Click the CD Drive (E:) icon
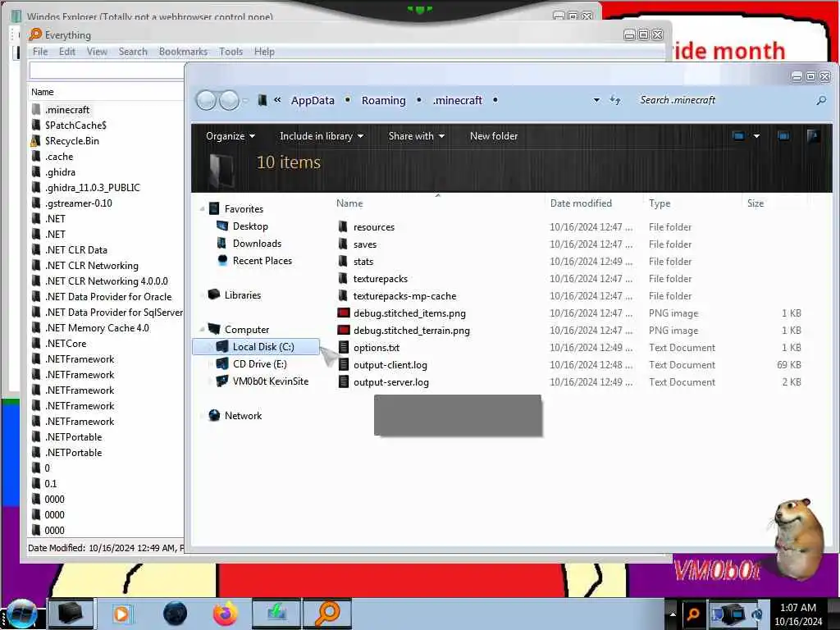840x630 pixels. (221, 363)
